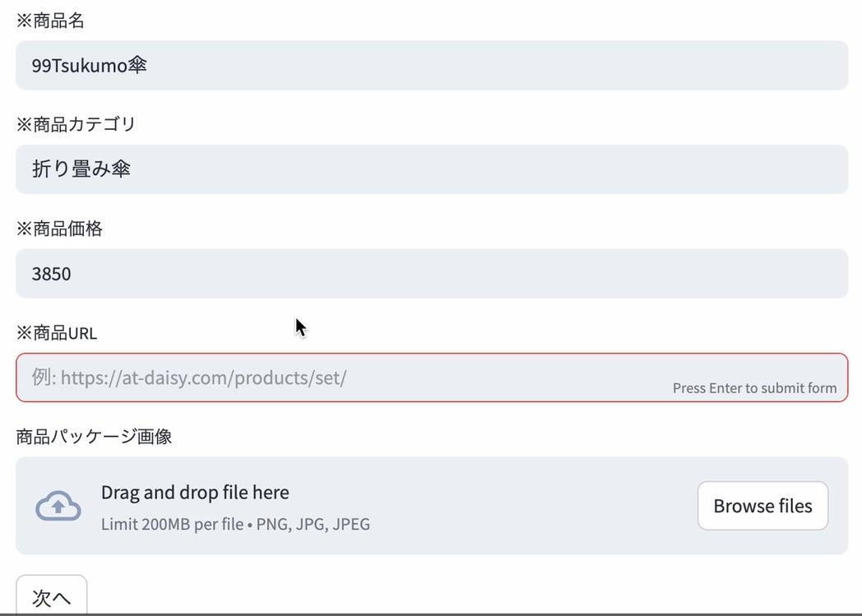Click the cloud upload icon
862x616 pixels.
58,506
